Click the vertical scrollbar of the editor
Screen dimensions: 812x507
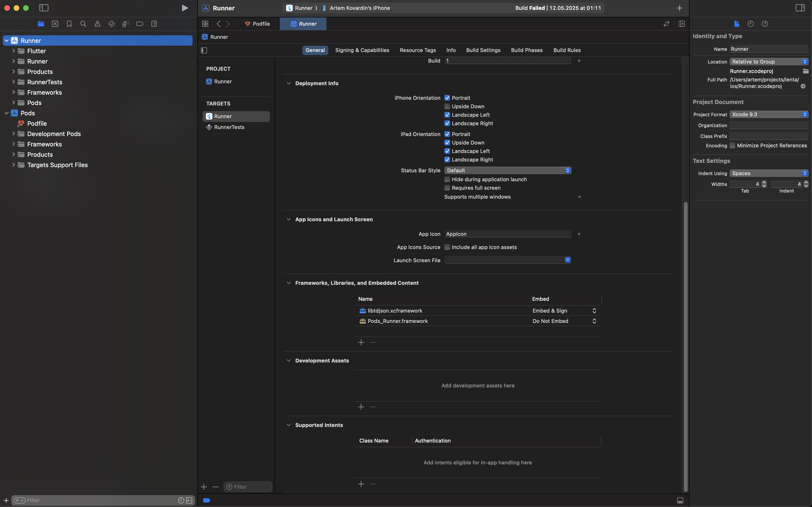[x=686, y=347]
